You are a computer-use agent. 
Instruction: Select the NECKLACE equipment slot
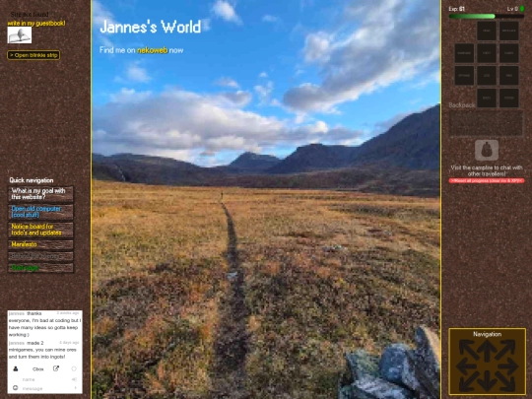click(509, 31)
